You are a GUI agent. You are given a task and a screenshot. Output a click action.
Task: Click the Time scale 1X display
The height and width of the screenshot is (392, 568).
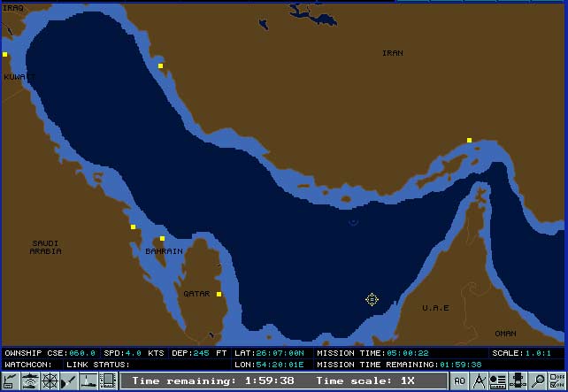(366, 381)
